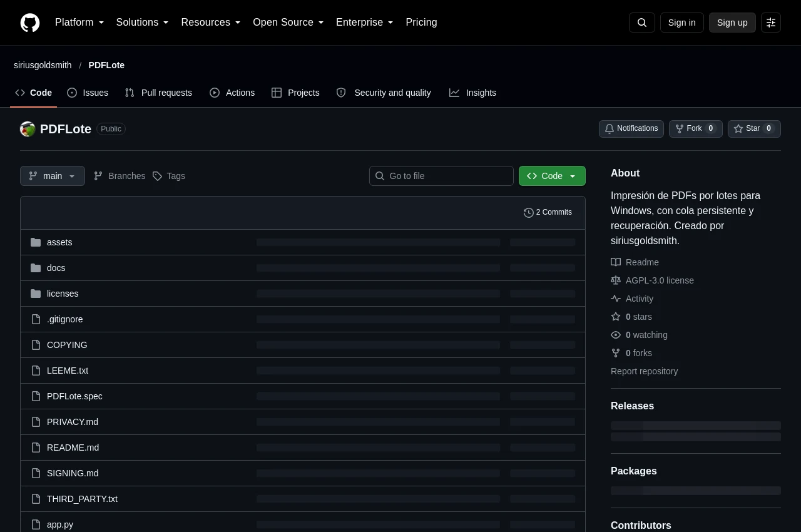Click the Readme book icon

pyautogui.click(x=616, y=262)
